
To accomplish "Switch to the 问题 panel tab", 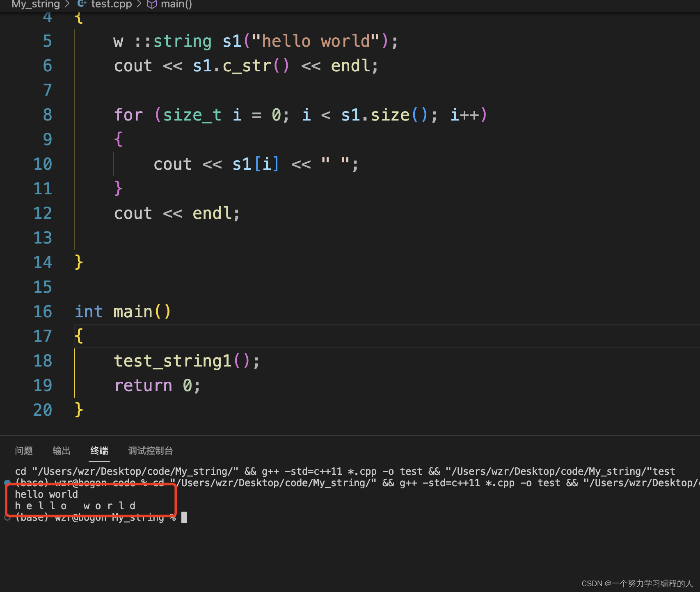I will [24, 450].
